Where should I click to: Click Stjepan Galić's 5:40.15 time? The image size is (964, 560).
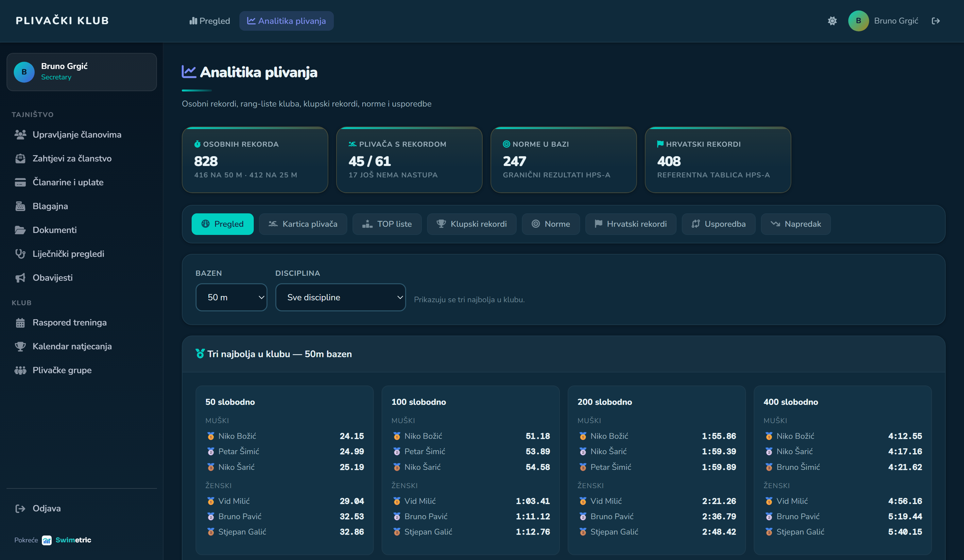(905, 532)
